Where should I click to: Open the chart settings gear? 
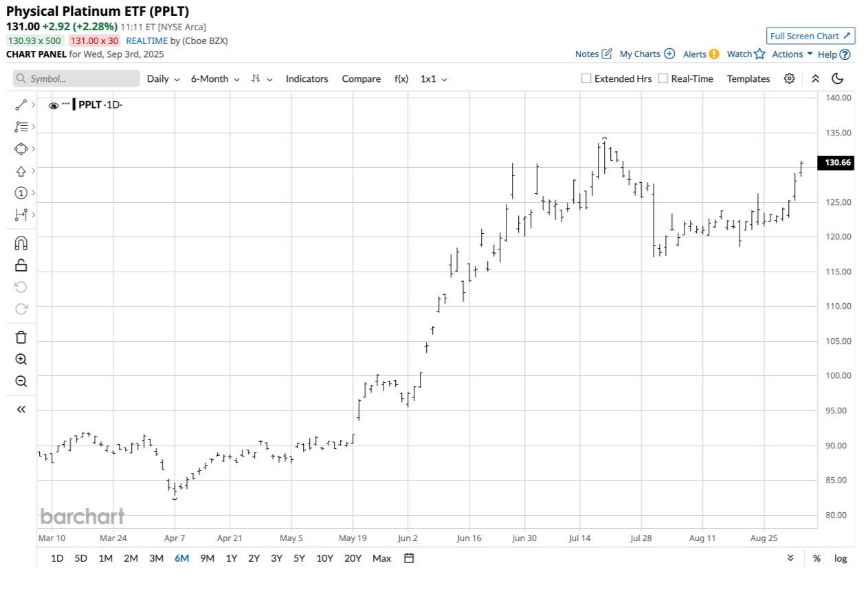(x=789, y=78)
